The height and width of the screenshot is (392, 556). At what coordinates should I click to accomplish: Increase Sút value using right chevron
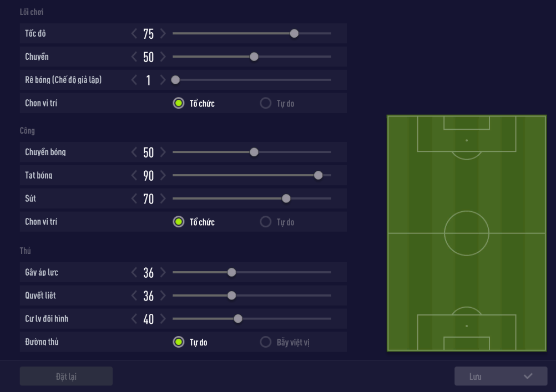(163, 199)
